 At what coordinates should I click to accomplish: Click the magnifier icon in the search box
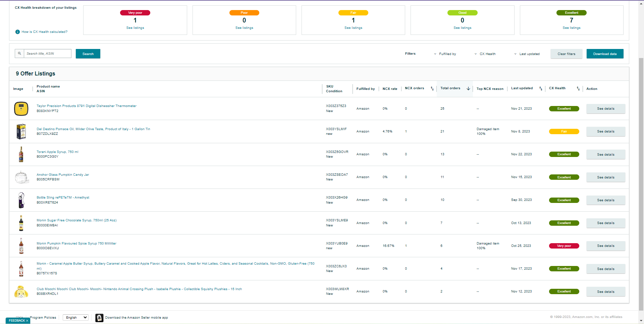[19, 54]
